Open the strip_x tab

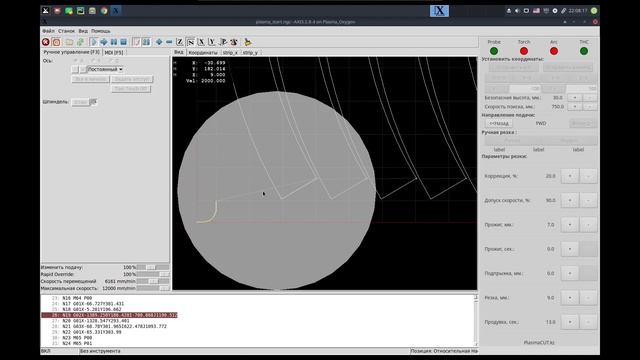[230, 53]
